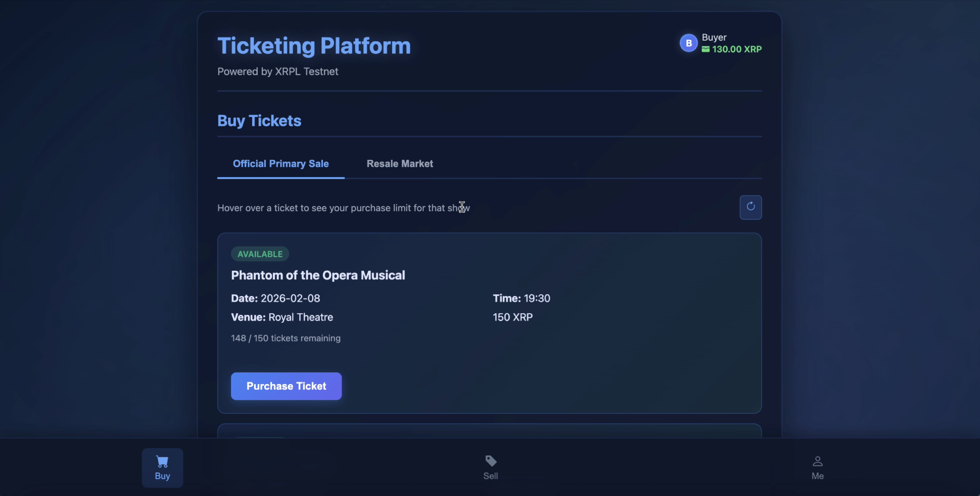Open the Me profile person icon

pos(817,461)
